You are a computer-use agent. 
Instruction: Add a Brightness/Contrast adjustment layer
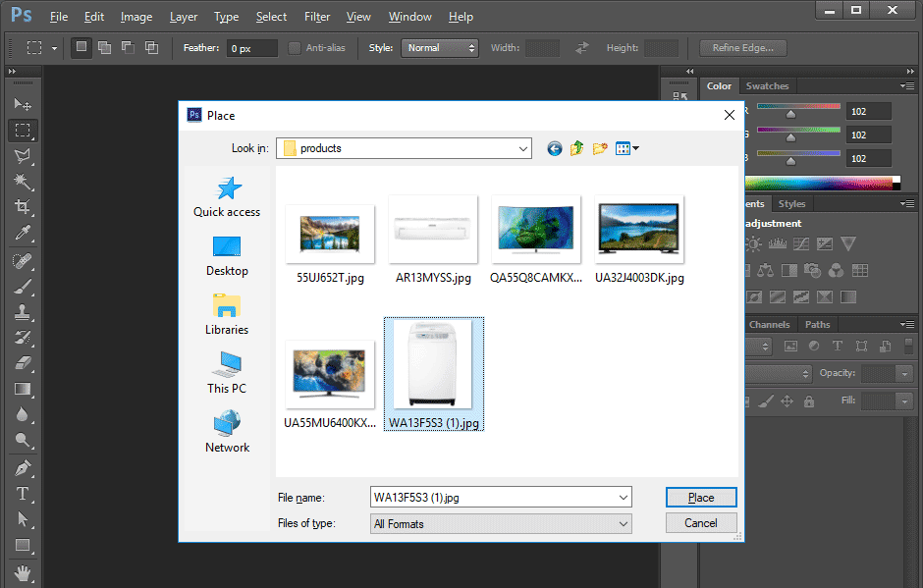coord(753,243)
